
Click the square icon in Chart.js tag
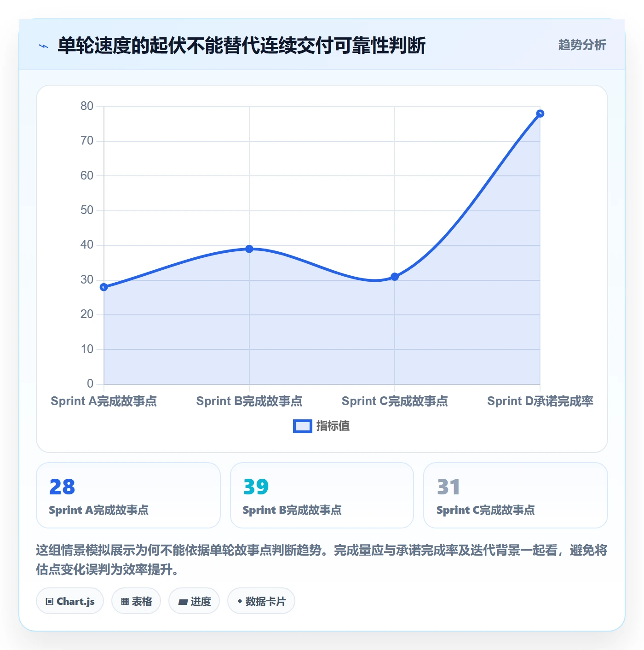50,602
